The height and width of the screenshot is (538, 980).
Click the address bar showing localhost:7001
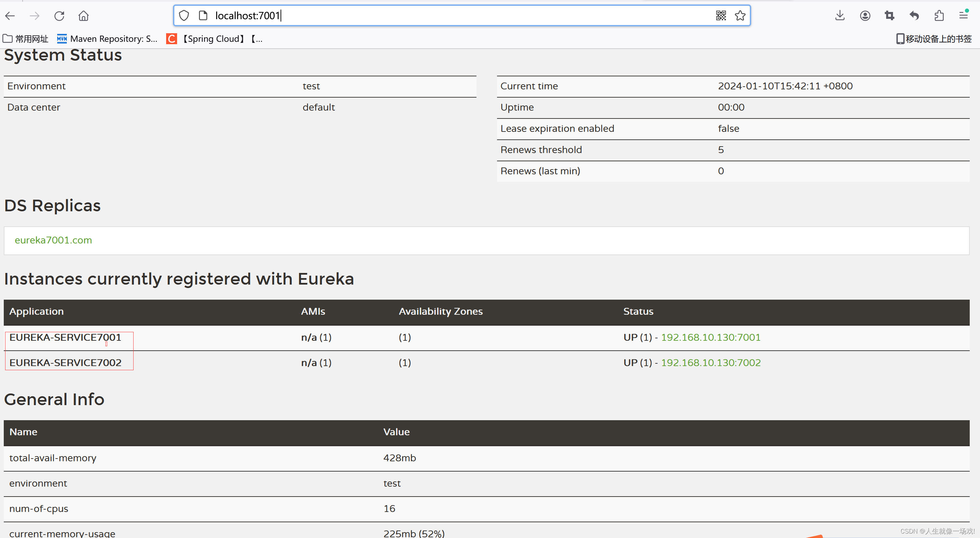click(x=462, y=16)
